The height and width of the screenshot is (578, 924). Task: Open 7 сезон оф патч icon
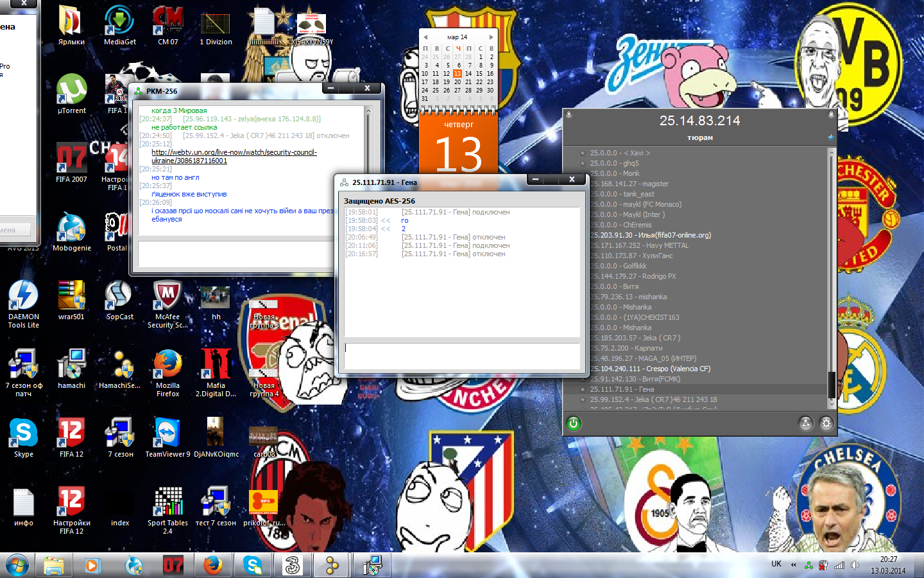click(x=24, y=373)
